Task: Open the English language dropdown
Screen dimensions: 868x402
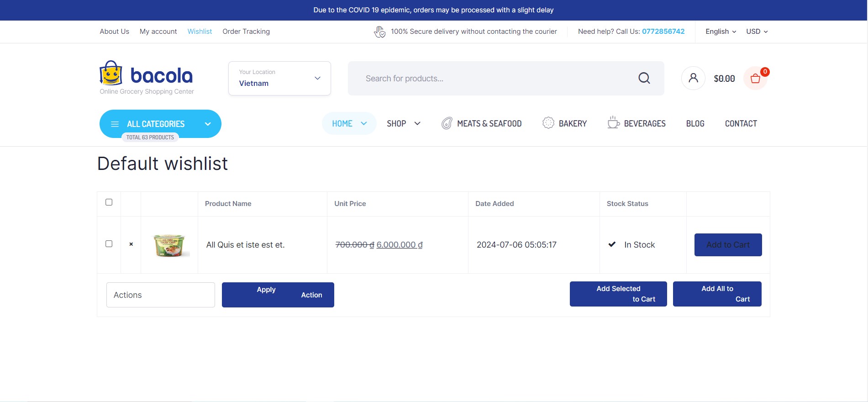Action: (x=721, y=32)
